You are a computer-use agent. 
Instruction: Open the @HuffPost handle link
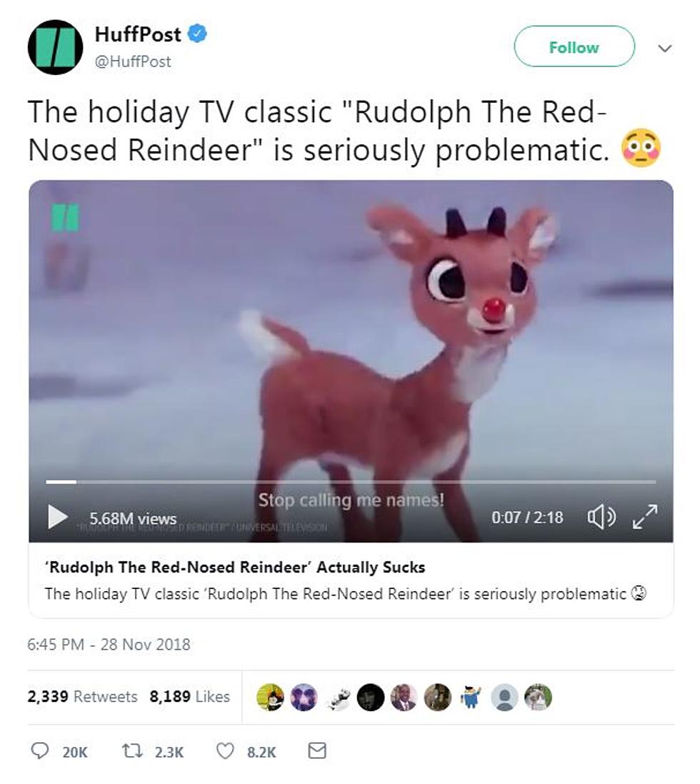point(133,61)
